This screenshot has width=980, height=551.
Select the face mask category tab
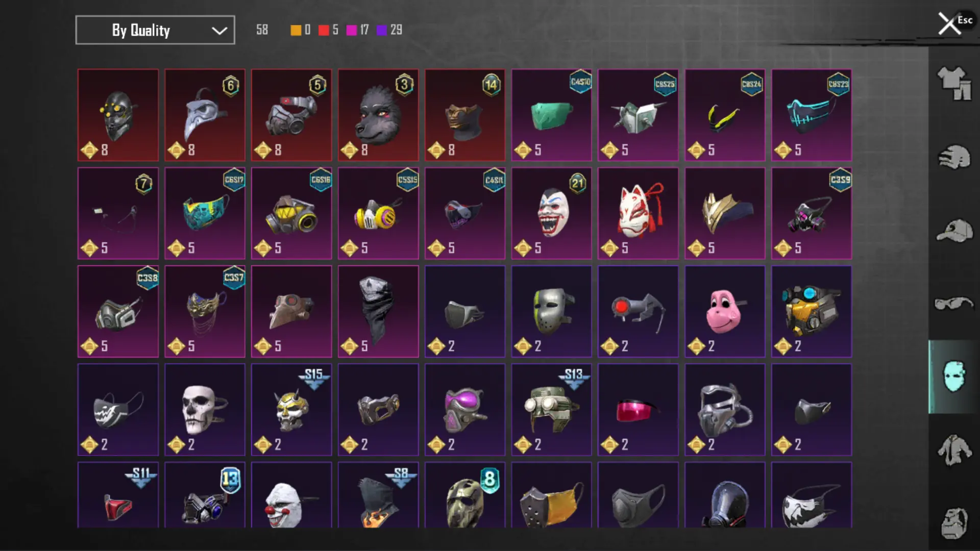tap(954, 377)
